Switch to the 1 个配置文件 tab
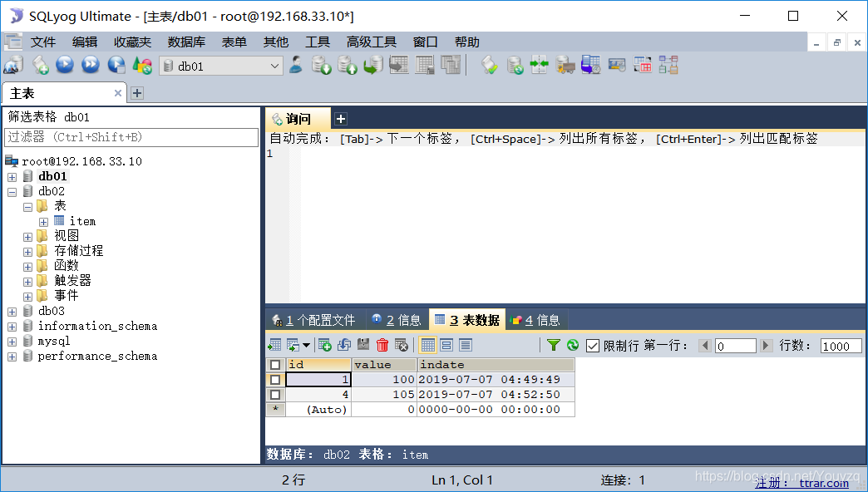 click(314, 320)
